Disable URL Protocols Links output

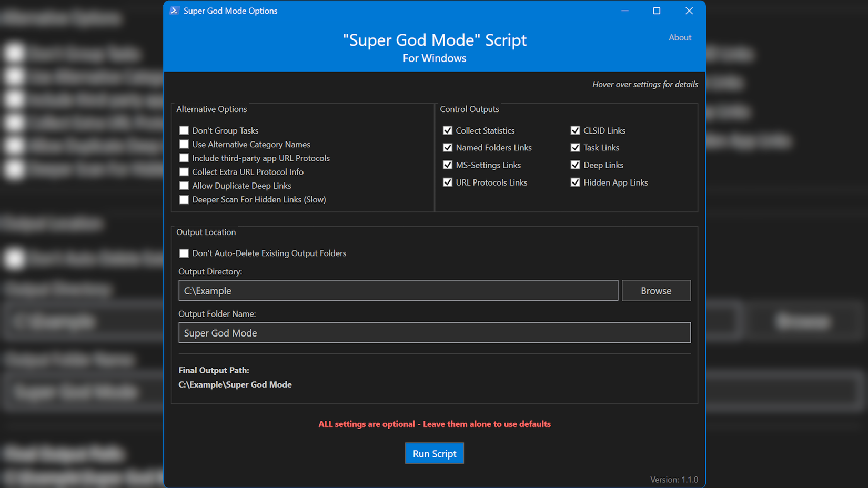coord(448,182)
